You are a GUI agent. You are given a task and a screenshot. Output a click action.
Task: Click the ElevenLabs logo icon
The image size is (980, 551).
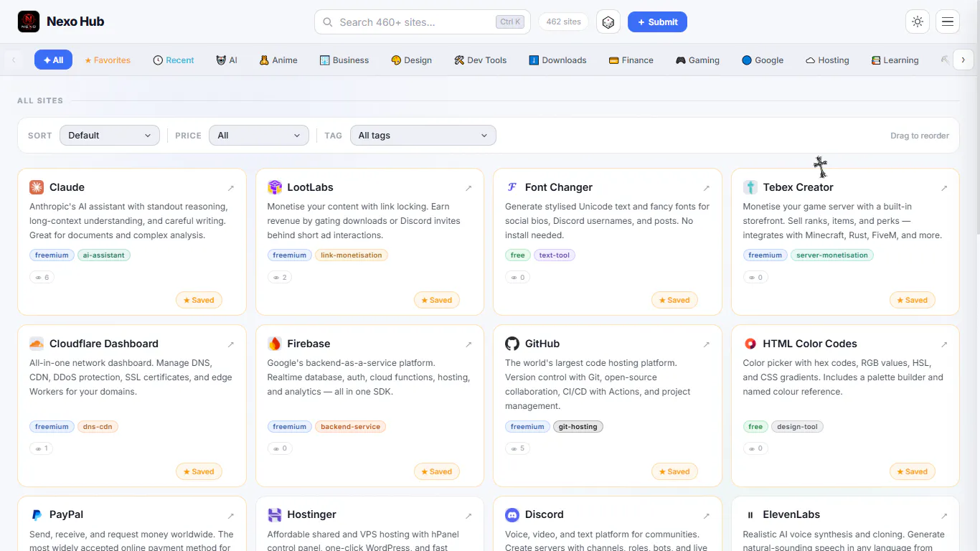click(x=750, y=514)
